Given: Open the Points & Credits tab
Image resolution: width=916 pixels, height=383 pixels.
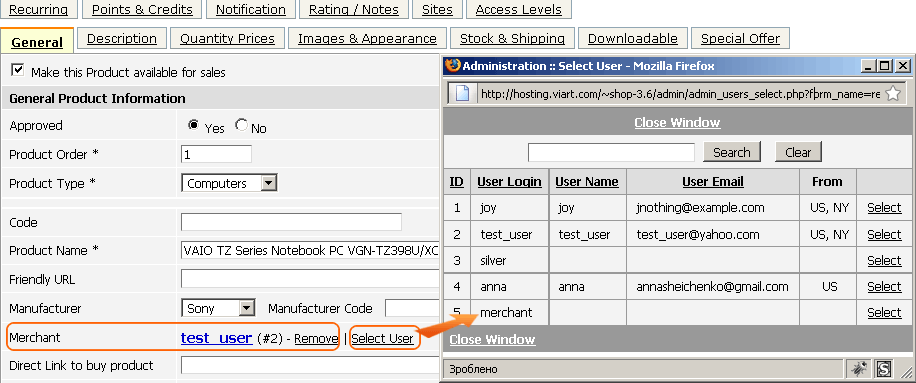Looking at the screenshot, I should (x=142, y=9).
